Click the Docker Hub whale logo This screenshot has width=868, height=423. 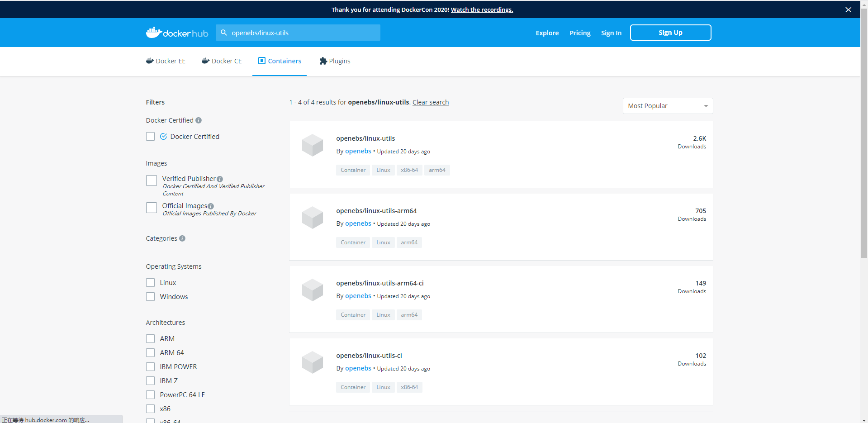click(177, 33)
